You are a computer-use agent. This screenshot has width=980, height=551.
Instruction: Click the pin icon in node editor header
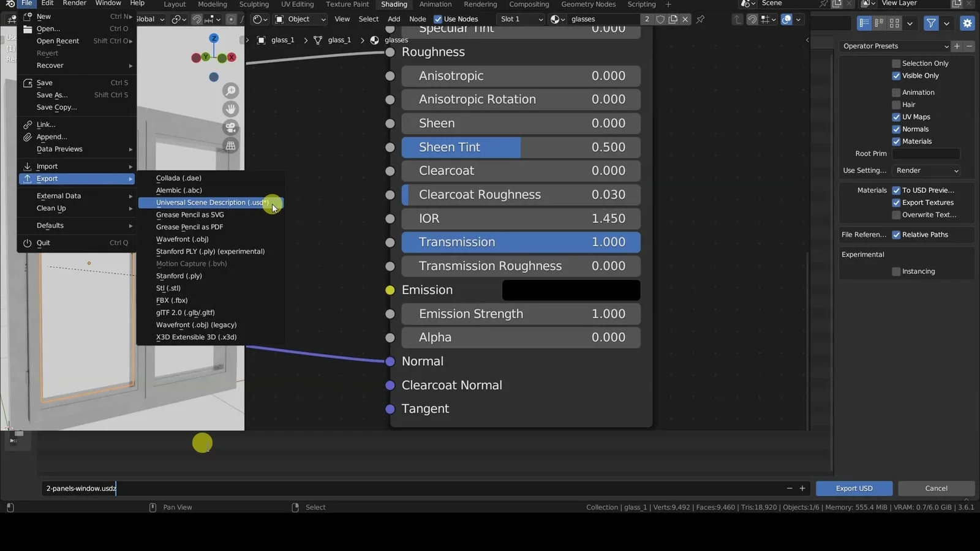click(x=700, y=19)
